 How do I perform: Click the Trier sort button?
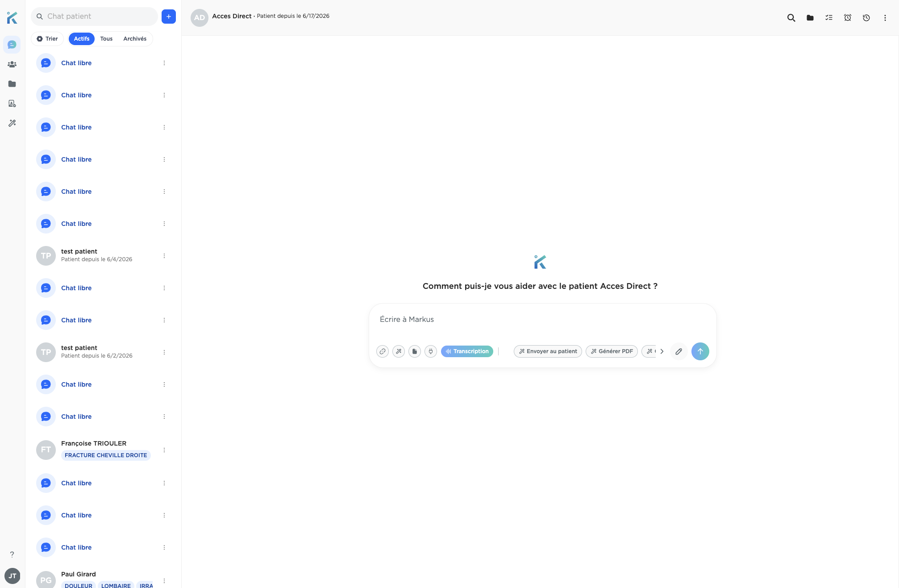point(47,39)
